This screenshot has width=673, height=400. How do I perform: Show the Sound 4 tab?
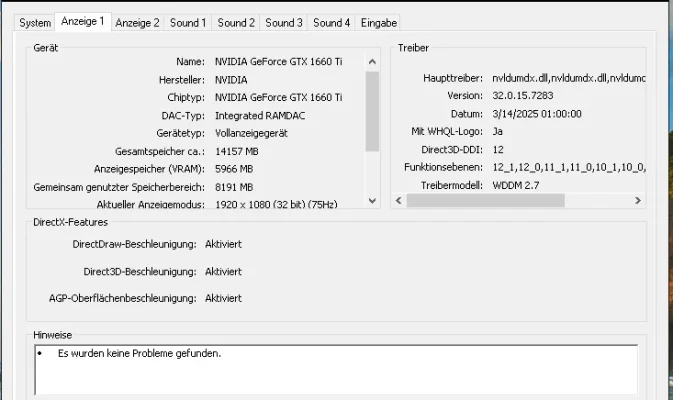coord(331,23)
